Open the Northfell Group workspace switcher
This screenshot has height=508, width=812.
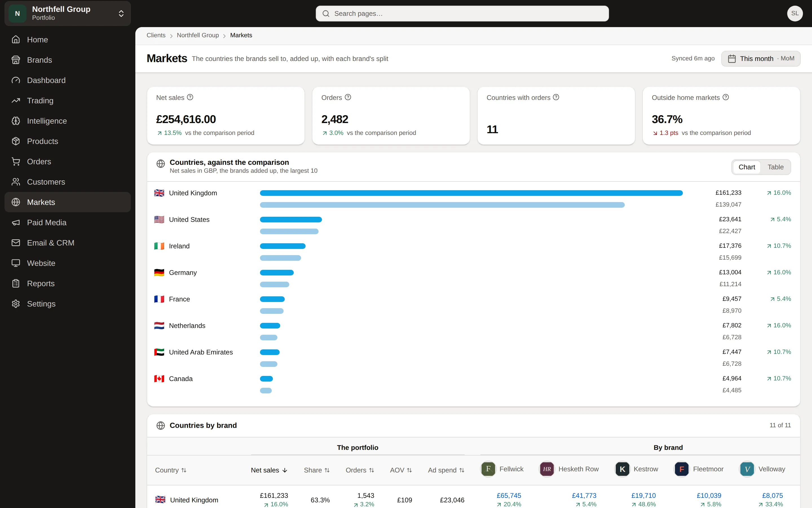68,14
